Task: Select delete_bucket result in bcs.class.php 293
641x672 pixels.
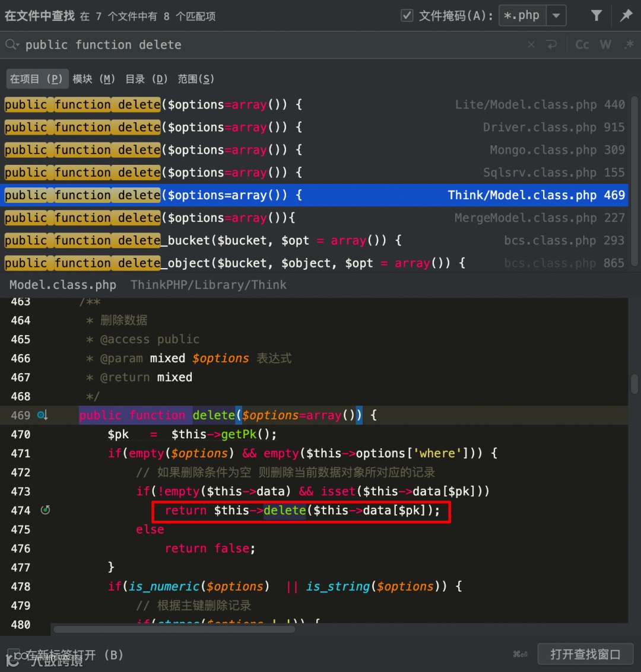Action: click(x=315, y=240)
